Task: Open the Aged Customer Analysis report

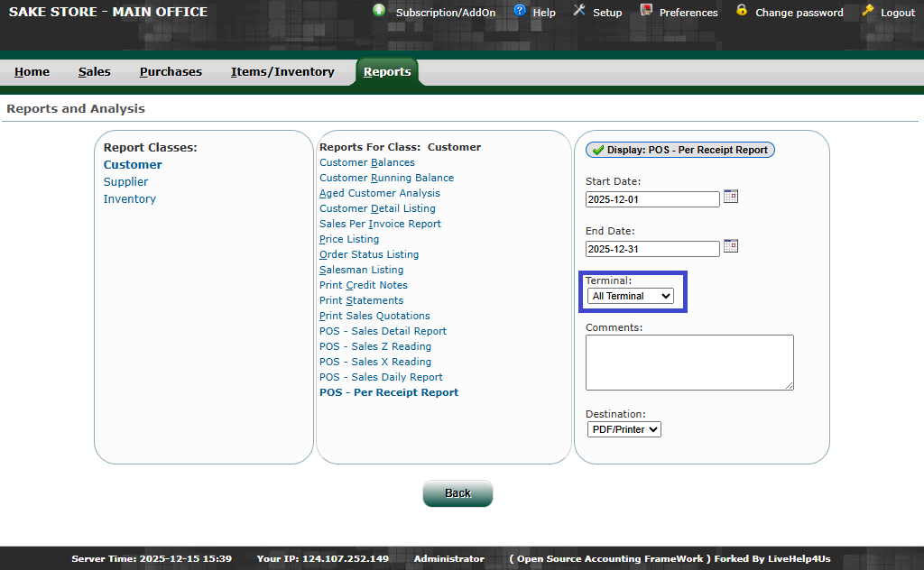Action: (x=380, y=193)
